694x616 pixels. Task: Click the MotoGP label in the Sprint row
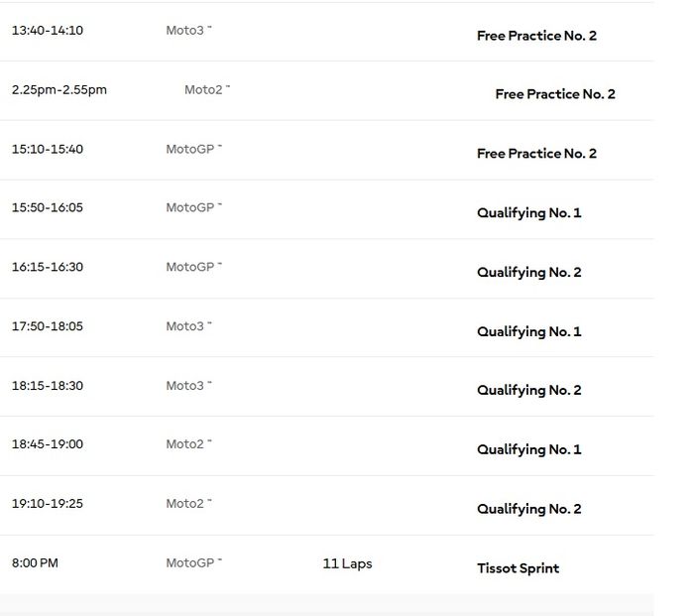[190, 563]
